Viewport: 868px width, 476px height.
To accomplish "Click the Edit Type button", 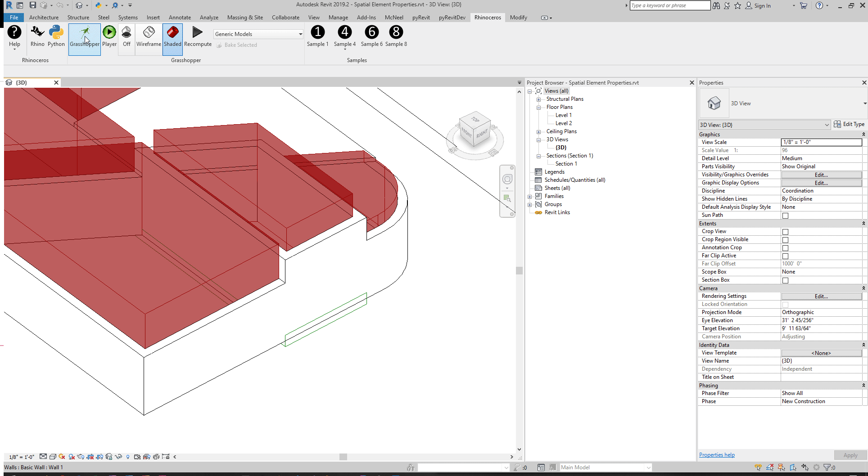I will tap(849, 125).
